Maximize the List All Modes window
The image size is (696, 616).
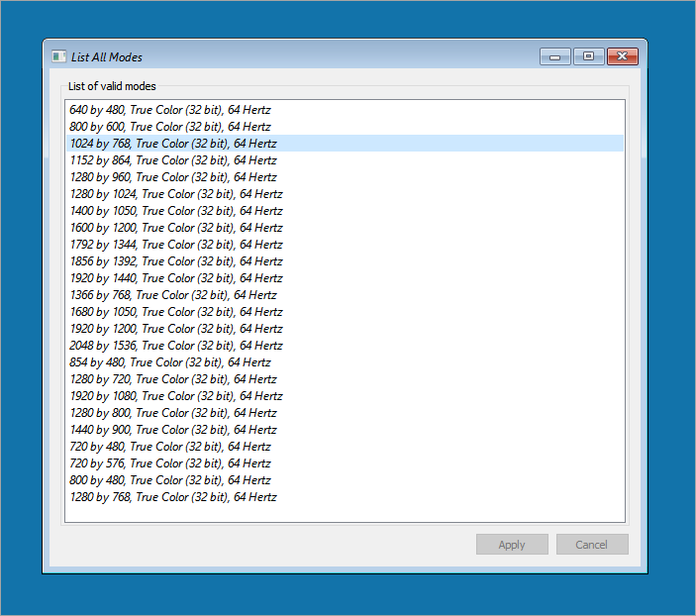pyautogui.click(x=589, y=56)
